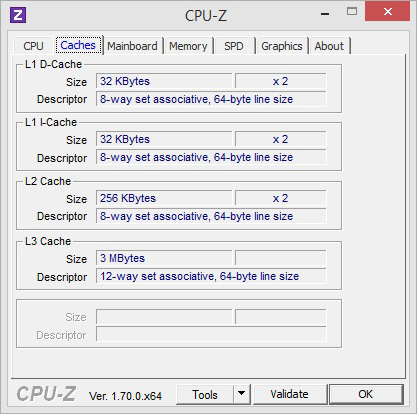Click the L1 I-Cache x 2 count field
419x416 pixels.
click(x=281, y=139)
